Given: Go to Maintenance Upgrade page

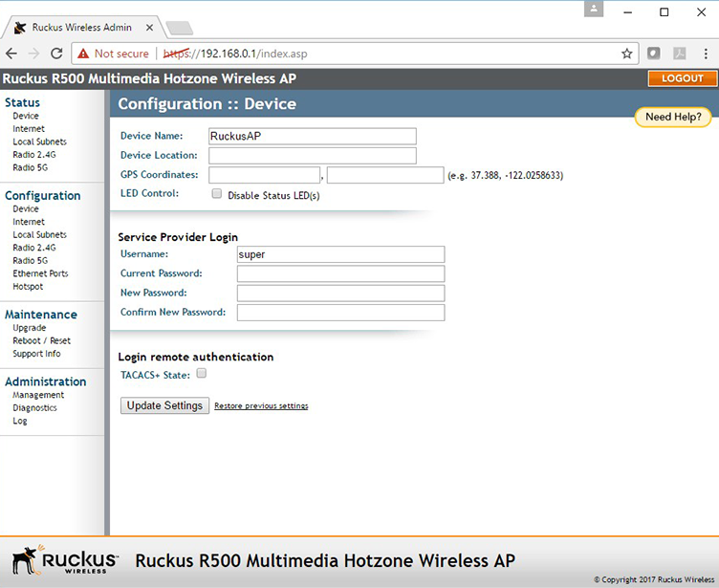Looking at the screenshot, I should (29, 328).
